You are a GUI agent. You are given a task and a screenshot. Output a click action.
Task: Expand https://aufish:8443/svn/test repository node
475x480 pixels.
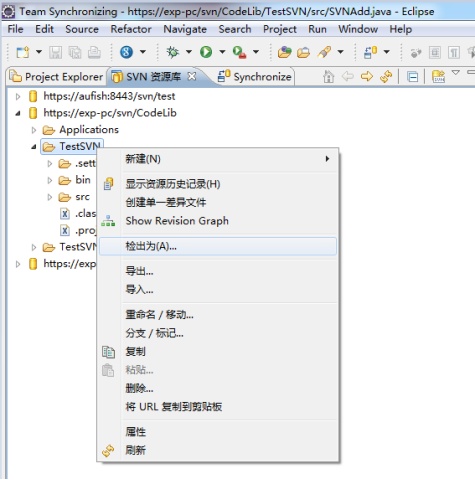18,97
